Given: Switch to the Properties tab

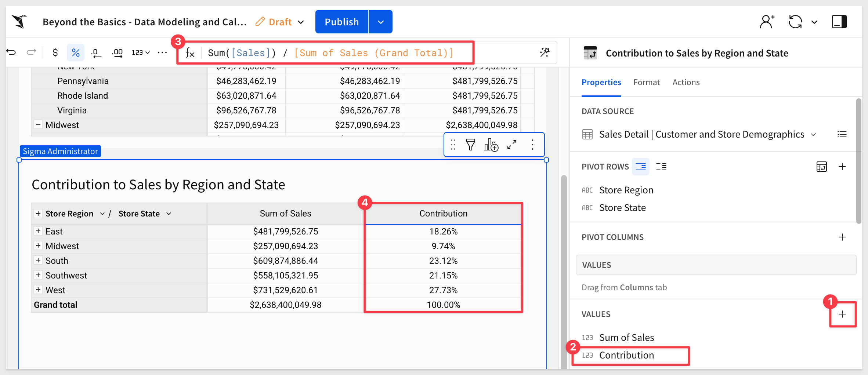Looking at the screenshot, I should click(601, 82).
